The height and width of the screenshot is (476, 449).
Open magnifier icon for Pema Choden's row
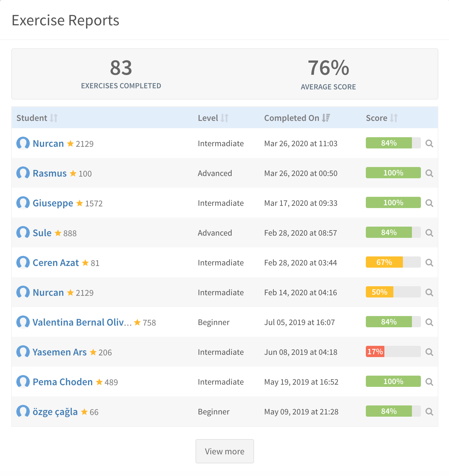coord(429,382)
